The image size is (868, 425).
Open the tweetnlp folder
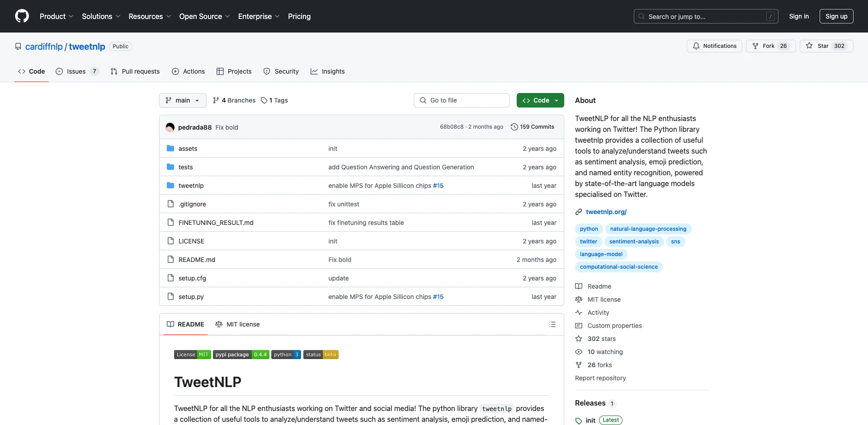[x=191, y=186]
